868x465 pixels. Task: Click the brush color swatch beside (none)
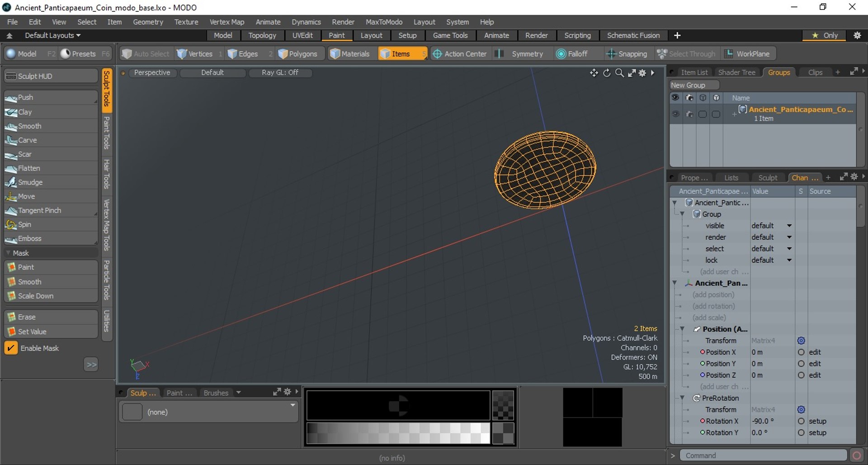[x=132, y=412]
